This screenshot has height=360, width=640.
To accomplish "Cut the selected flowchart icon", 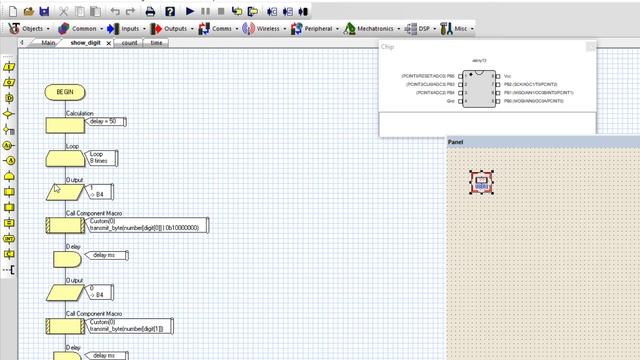I will tap(63, 11).
